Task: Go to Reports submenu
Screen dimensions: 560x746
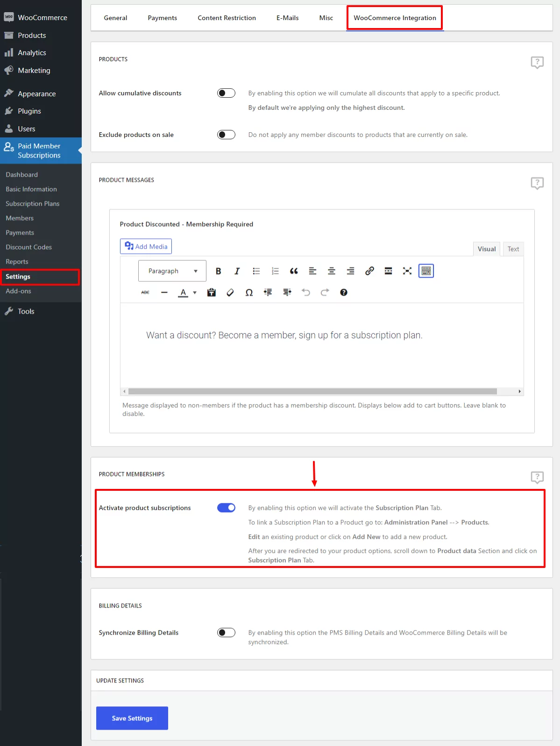Action: pos(17,262)
